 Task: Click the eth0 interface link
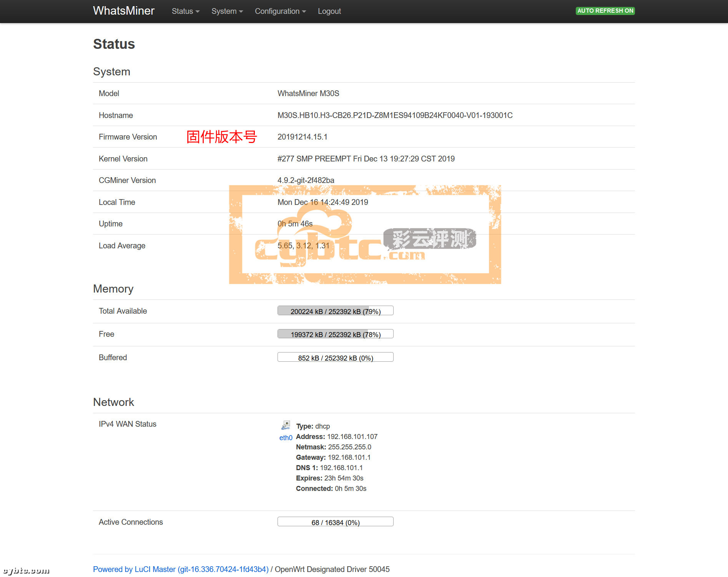[x=286, y=437]
